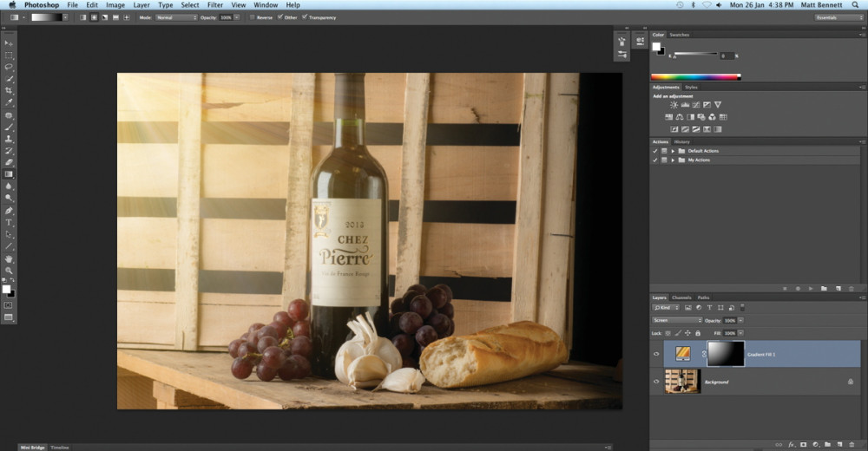Open the Screen blend mode dropdown
This screenshot has height=451, width=868.
tap(677, 320)
